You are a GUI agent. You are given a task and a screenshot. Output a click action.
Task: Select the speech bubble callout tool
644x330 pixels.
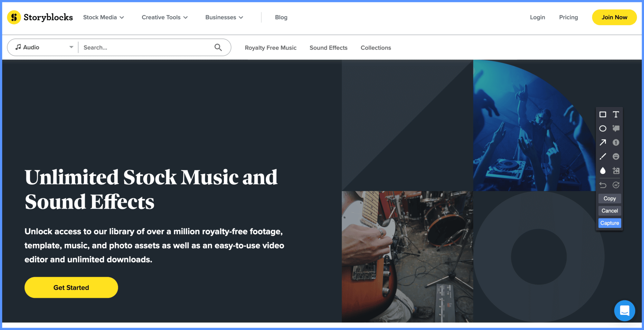pos(616,129)
